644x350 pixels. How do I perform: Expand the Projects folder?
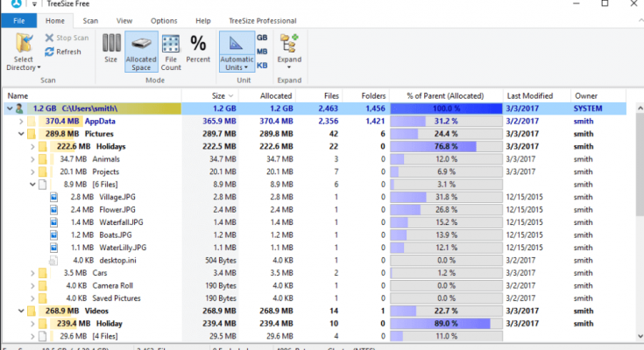(32, 171)
